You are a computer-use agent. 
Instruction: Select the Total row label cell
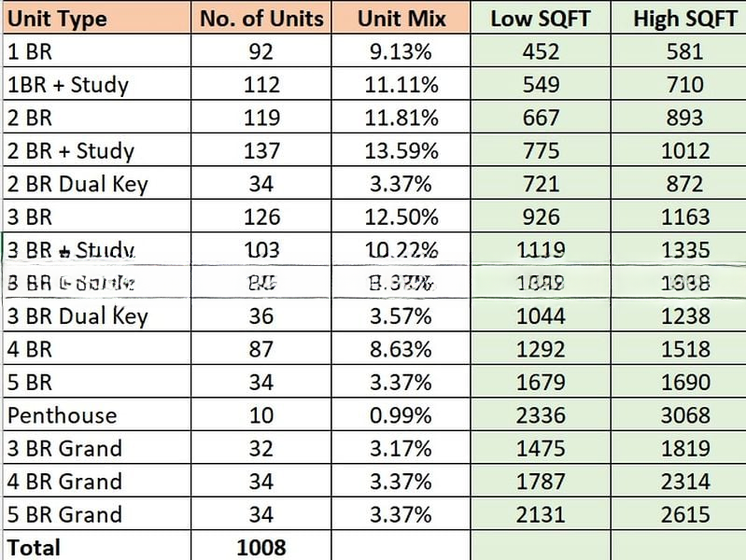click(34, 547)
